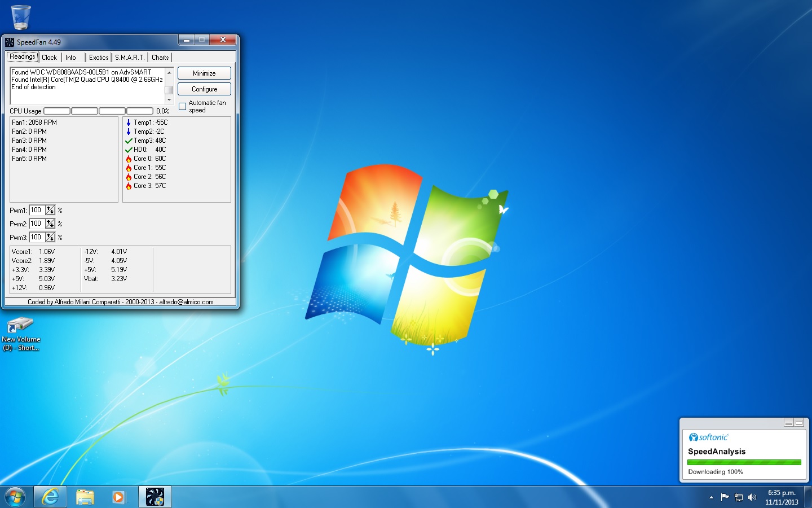The width and height of the screenshot is (812, 508).
Task: Select the -12V 4.01V reading
Action: tap(105, 252)
